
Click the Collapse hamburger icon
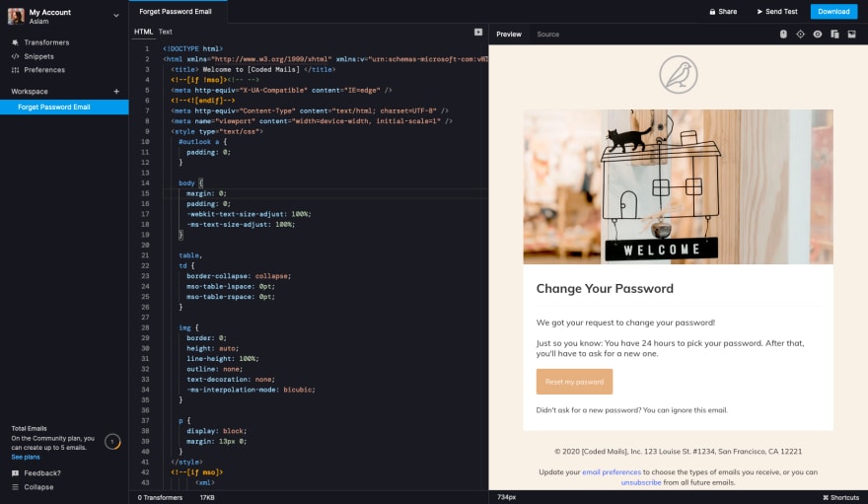tap(15, 487)
